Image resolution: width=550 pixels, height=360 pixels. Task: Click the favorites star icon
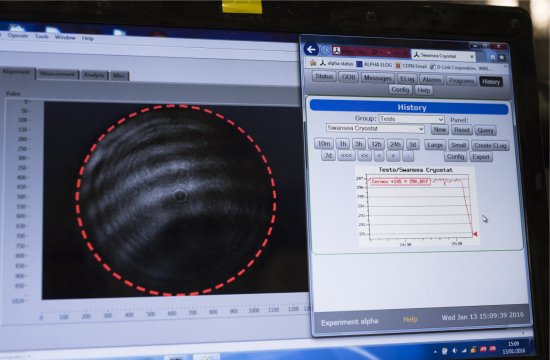(502, 57)
